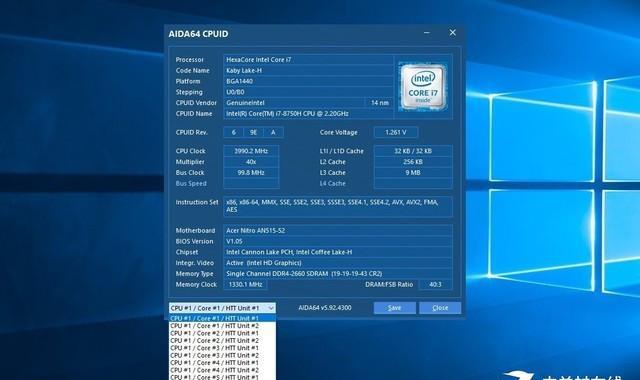Click the BIOS Version value V1.05
Screen dimensions: 640x380
338,241
